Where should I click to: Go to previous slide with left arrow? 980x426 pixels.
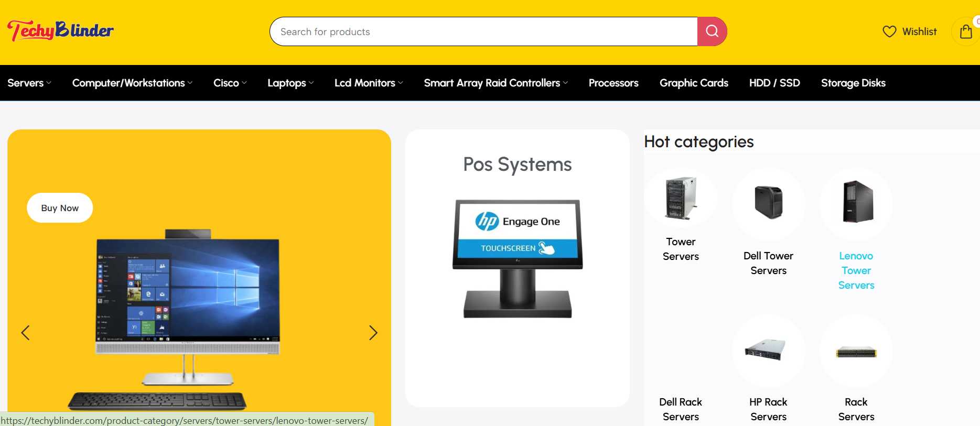[25, 333]
